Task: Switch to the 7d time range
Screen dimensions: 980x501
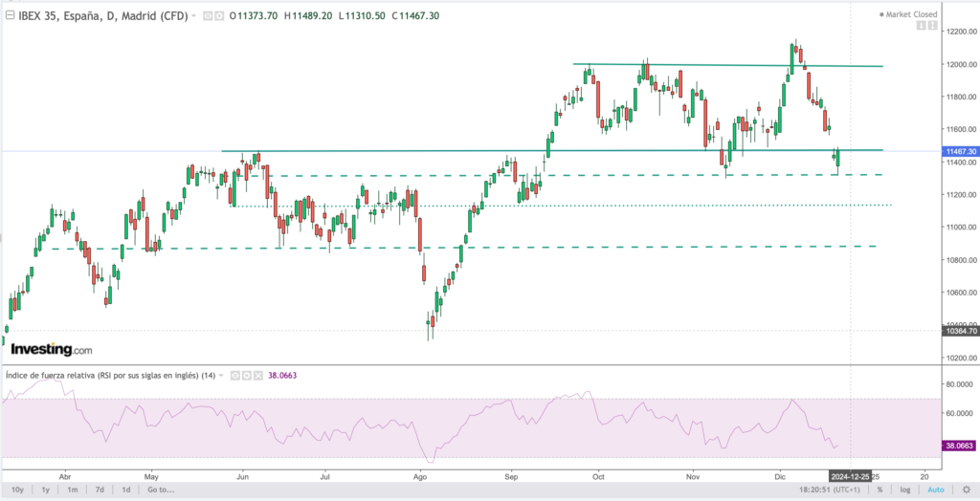Action: click(99, 490)
